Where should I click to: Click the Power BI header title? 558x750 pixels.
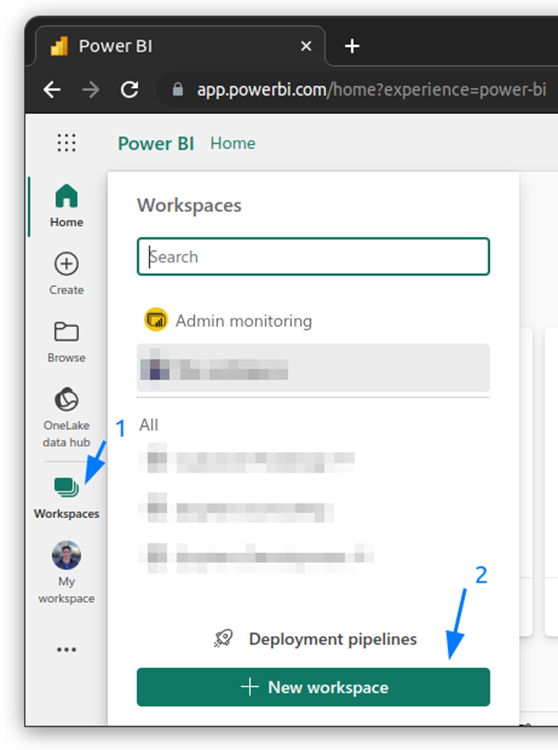pyautogui.click(x=156, y=143)
